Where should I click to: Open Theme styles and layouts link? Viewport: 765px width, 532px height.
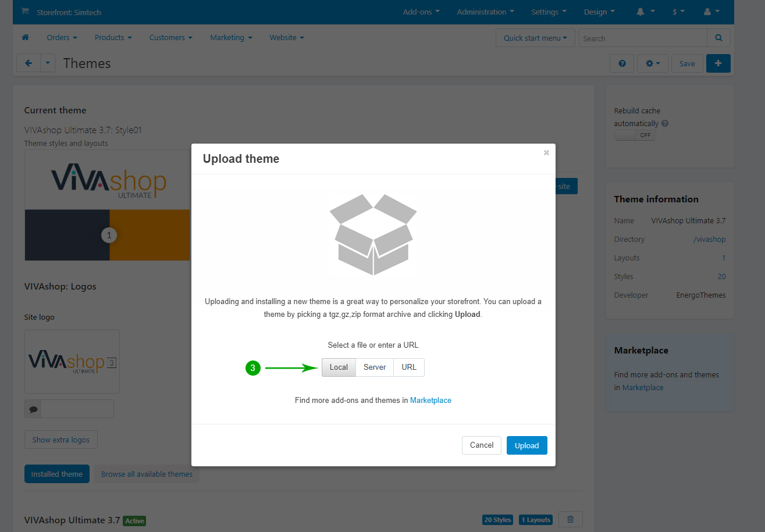tap(66, 144)
